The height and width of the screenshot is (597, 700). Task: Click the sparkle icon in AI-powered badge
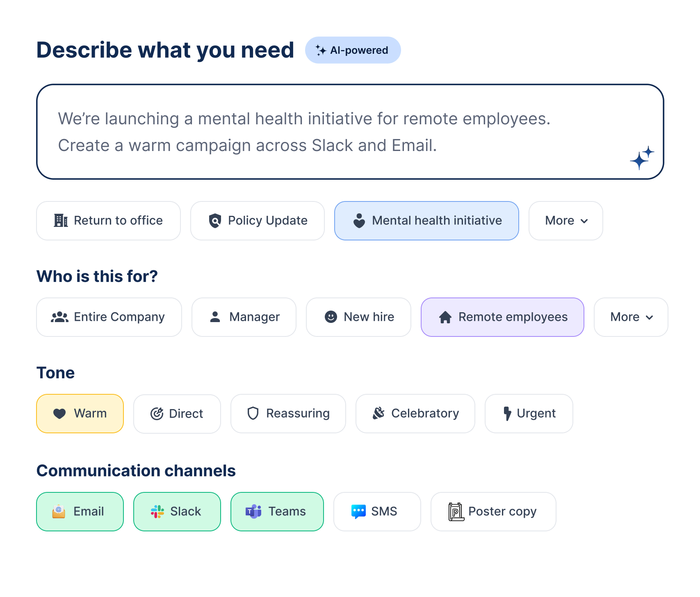click(321, 50)
